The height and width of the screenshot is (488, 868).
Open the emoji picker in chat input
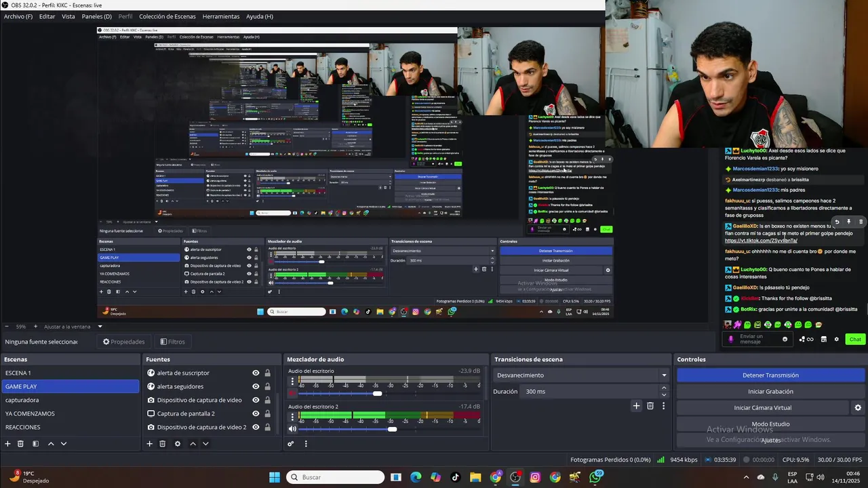[785, 339]
